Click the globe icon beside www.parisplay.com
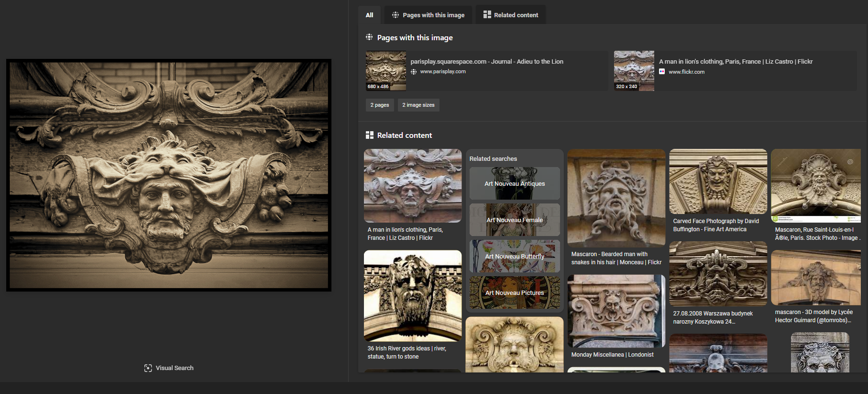Image resolution: width=868 pixels, height=394 pixels. coord(414,72)
